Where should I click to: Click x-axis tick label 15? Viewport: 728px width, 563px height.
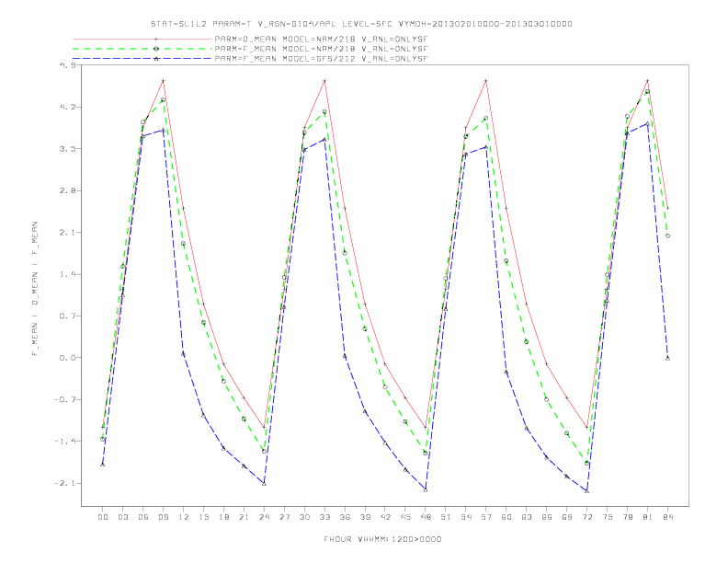203,517
